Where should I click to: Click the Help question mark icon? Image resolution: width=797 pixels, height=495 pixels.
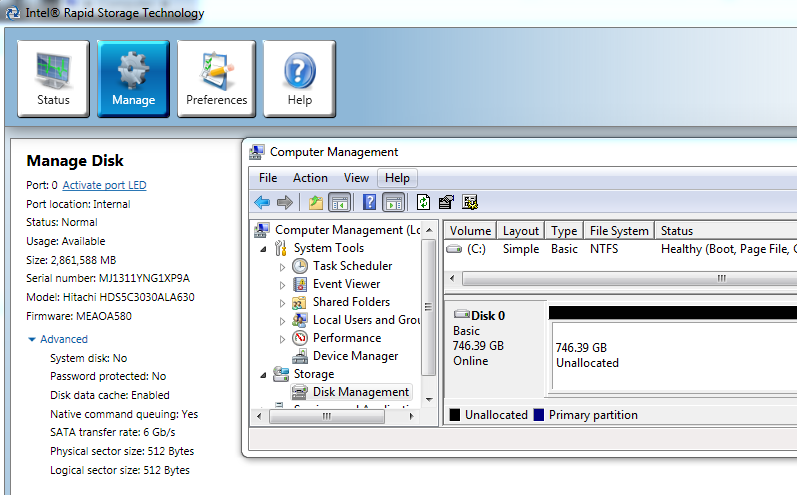pyautogui.click(x=299, y=79)
